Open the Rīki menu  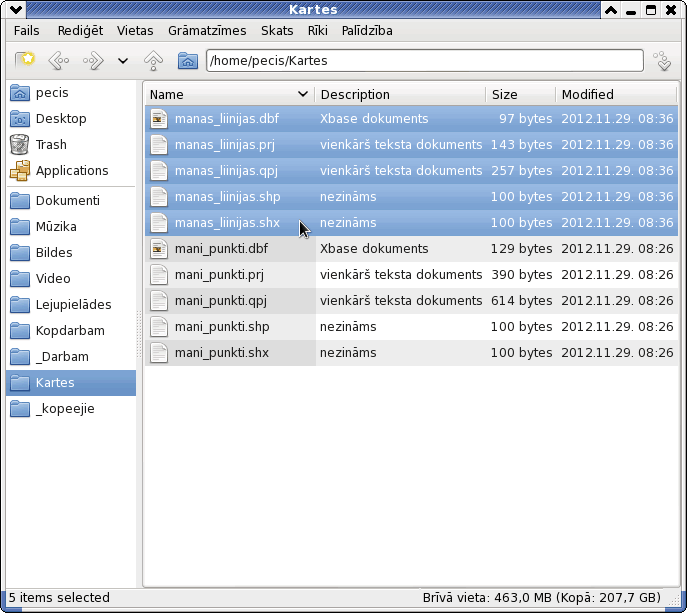click(318, 31)
